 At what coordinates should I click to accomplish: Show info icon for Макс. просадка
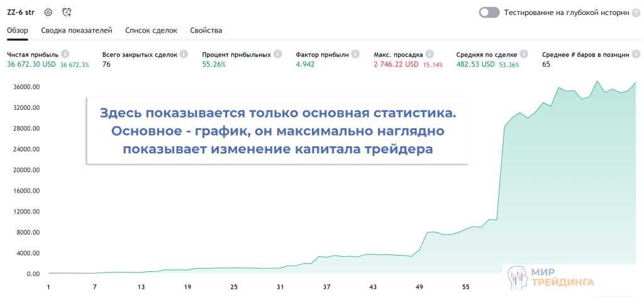point(430,55)
